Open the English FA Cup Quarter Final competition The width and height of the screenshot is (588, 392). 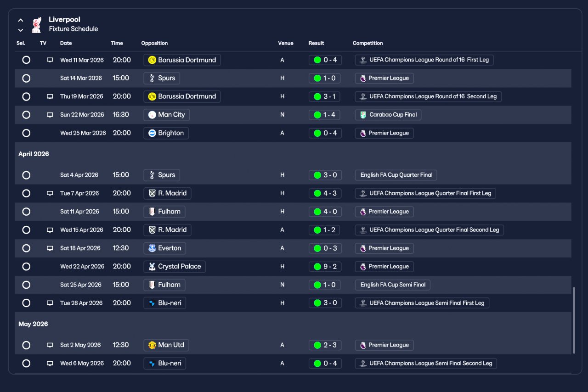click(396, 175)
